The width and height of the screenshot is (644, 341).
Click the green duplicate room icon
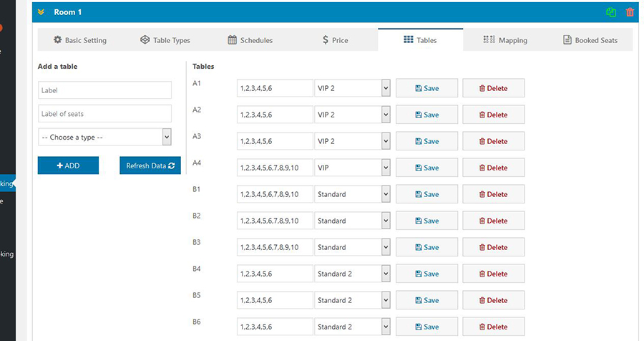point(611,12)
